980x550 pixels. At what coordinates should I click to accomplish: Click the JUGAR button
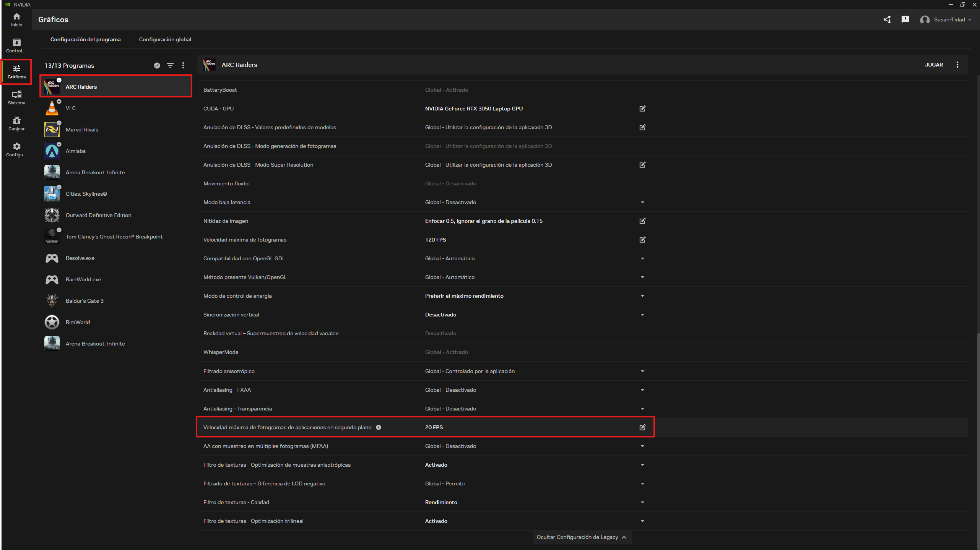934,65
